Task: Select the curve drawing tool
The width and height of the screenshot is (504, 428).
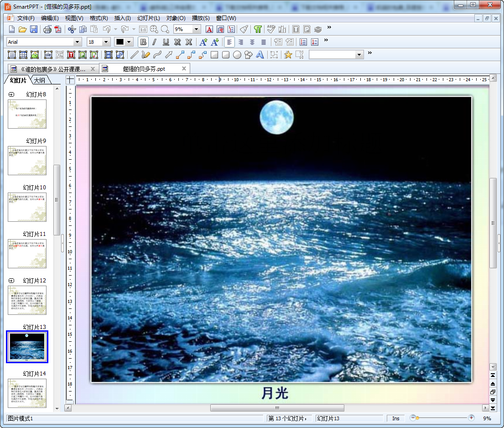Action: point(157,55)
